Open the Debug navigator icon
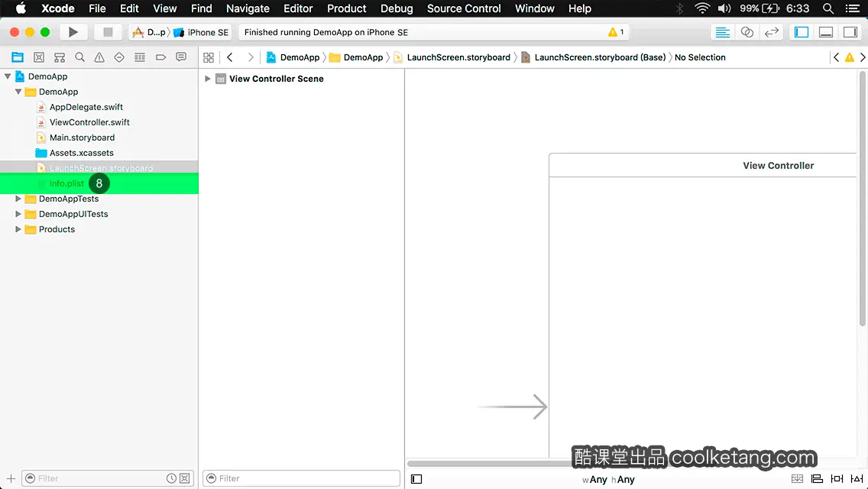868x489 pixels. click(x=140, y=57)
